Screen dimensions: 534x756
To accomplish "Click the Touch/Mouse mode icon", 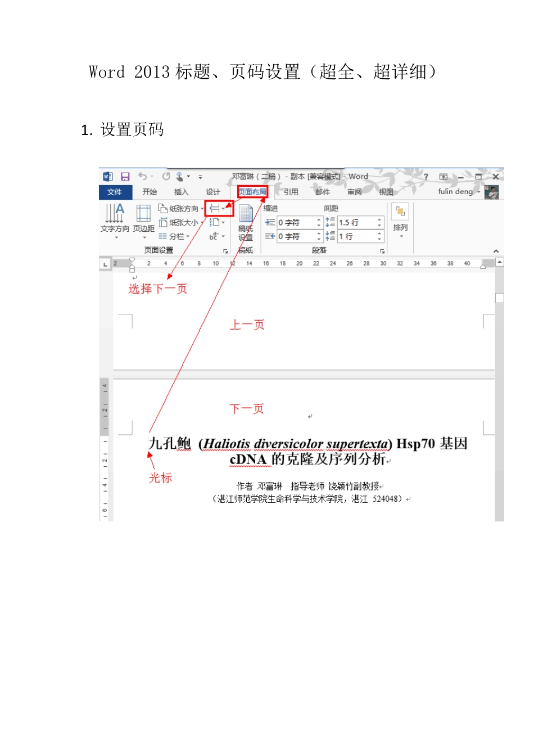I will [179, 176].
